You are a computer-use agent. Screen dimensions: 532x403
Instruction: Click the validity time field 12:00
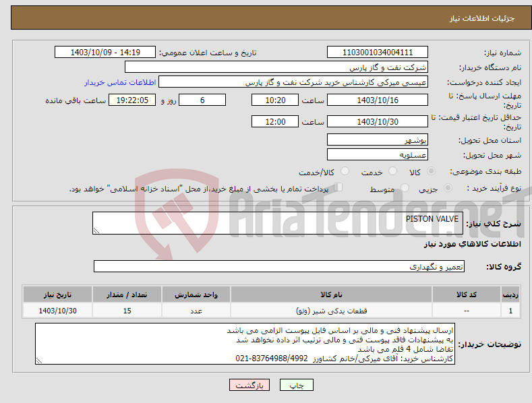point(275,121)
